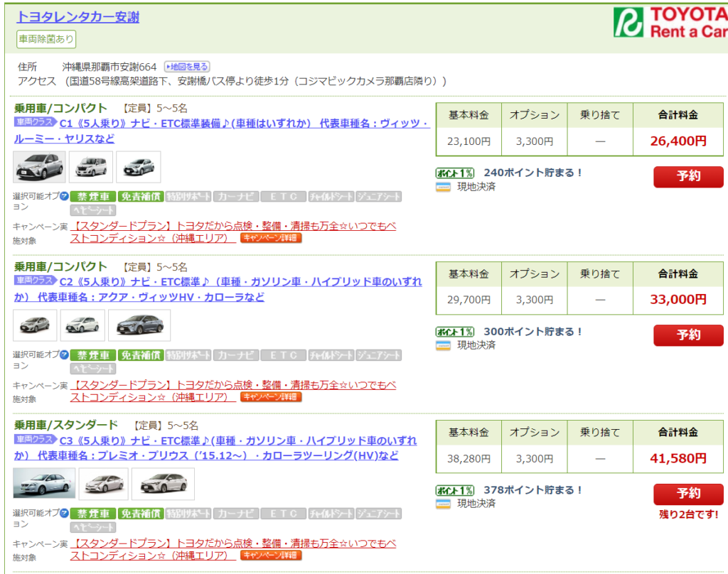Open スタンダードプラン campaign link in C2 plan
Viewport: 728px width, 574px height.
coord(233,391)
